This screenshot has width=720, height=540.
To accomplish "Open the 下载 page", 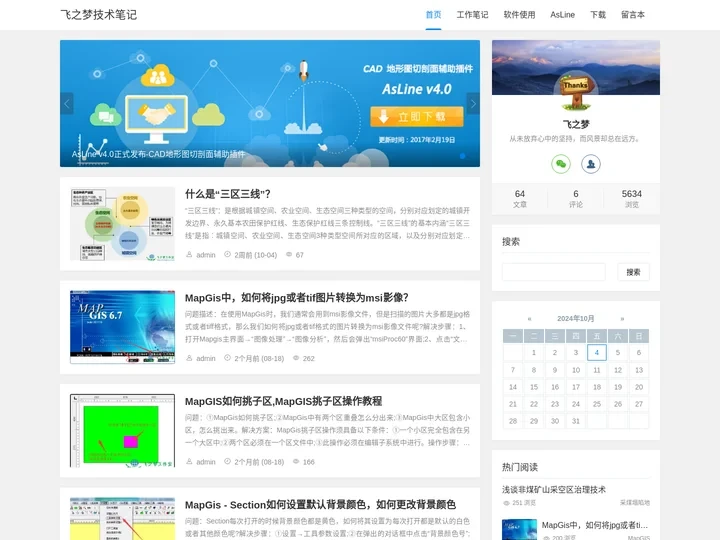I will 597,15.
